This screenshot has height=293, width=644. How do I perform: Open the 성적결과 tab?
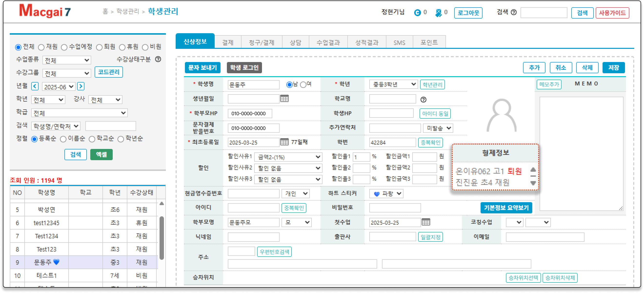coord(367,42)
